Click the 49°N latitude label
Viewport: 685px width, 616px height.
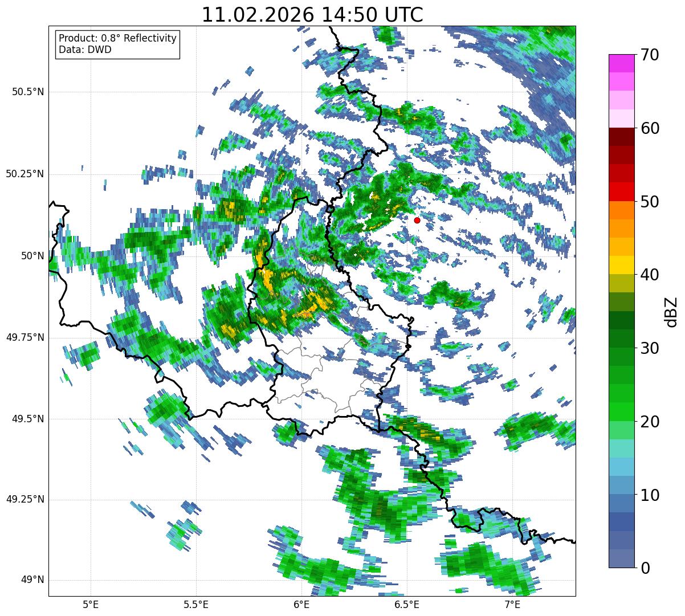(x=32, y=580)
